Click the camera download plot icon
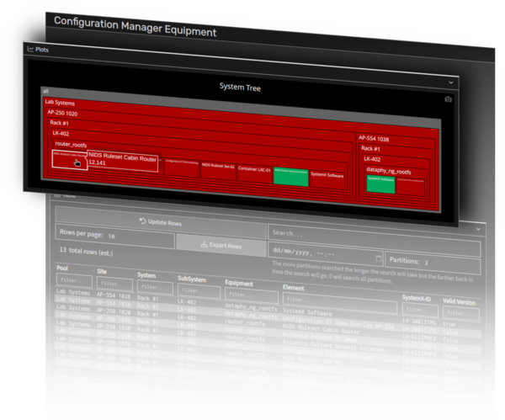The image size is (505, 420). [x=448, y=99]
